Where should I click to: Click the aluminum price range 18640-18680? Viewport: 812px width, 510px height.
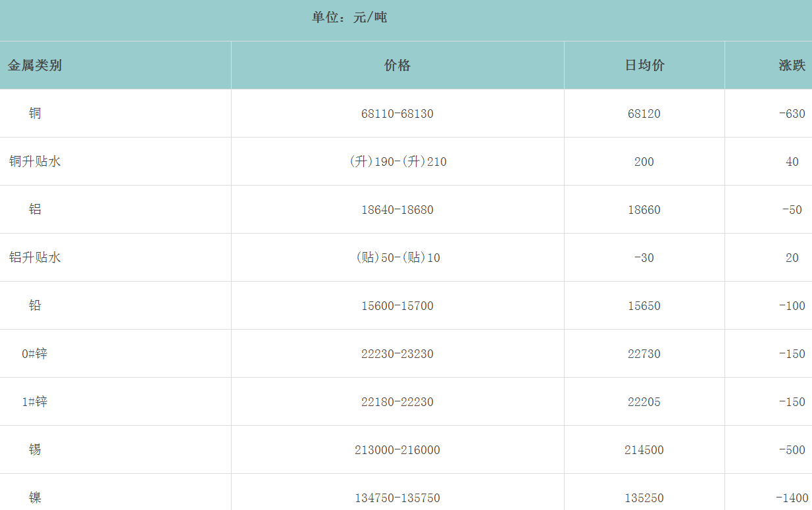coord(397,210)
